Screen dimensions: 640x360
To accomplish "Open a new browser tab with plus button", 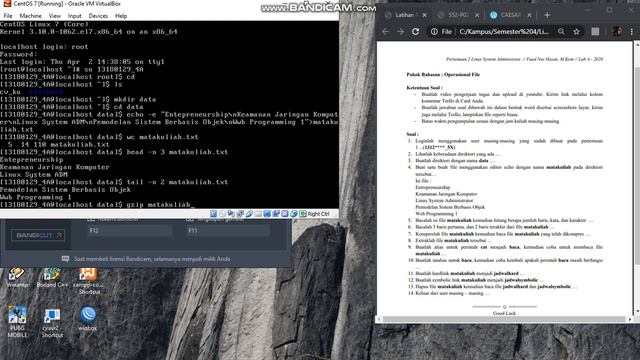I will click(x=547, y=15).
